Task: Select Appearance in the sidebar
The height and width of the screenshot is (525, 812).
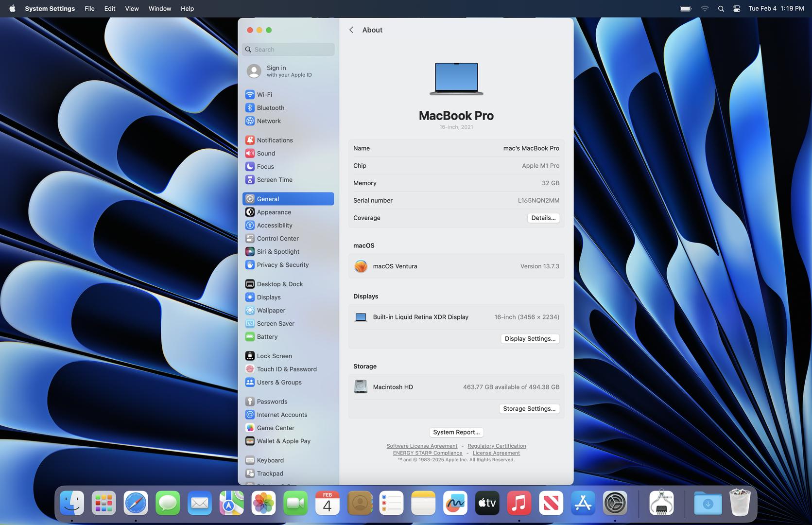Action: (x=288, y=212)
